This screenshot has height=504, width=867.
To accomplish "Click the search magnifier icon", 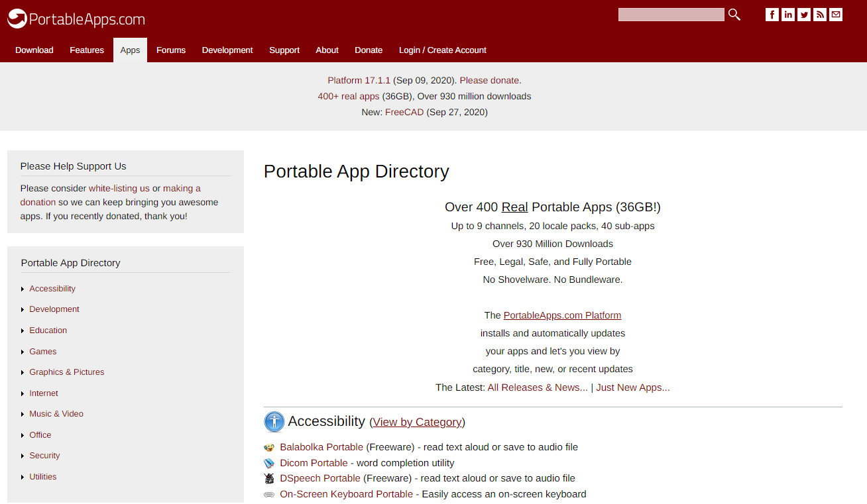I will [734, 15].
